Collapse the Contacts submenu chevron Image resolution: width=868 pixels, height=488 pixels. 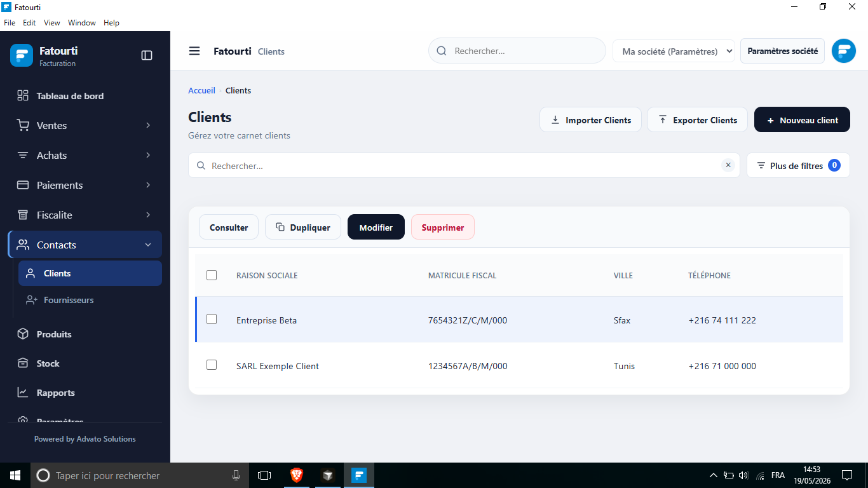tap(148, 245)
